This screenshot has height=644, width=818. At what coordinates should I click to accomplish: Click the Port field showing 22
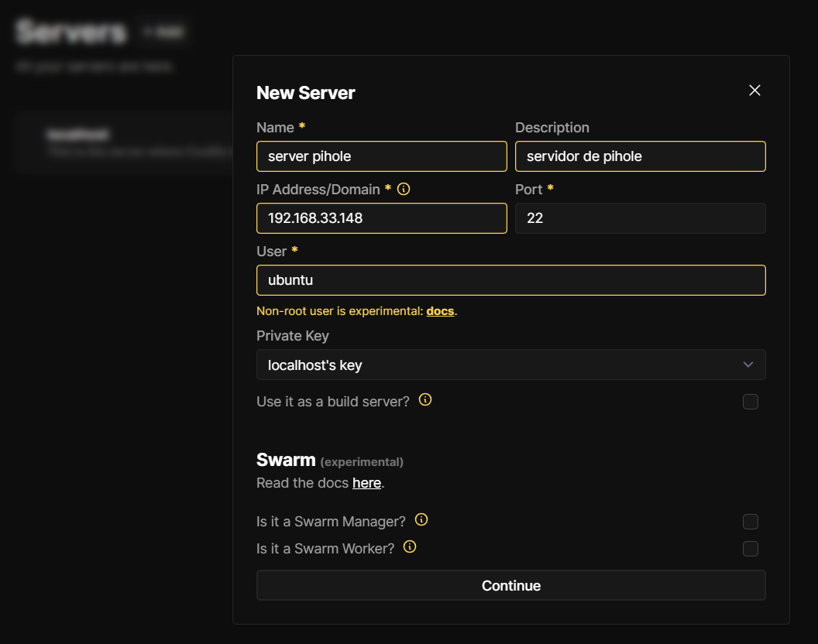(x=640, y=218)
